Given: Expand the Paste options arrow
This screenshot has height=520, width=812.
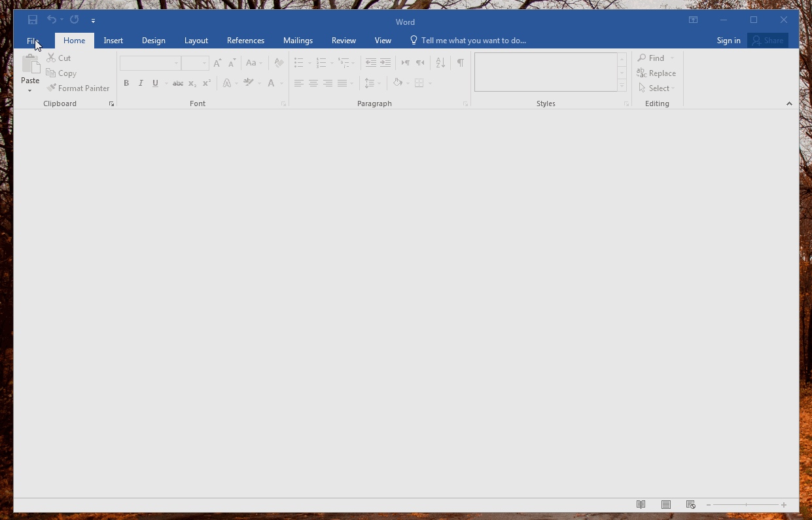Looking at the screenshot, I should coord(29,90).
